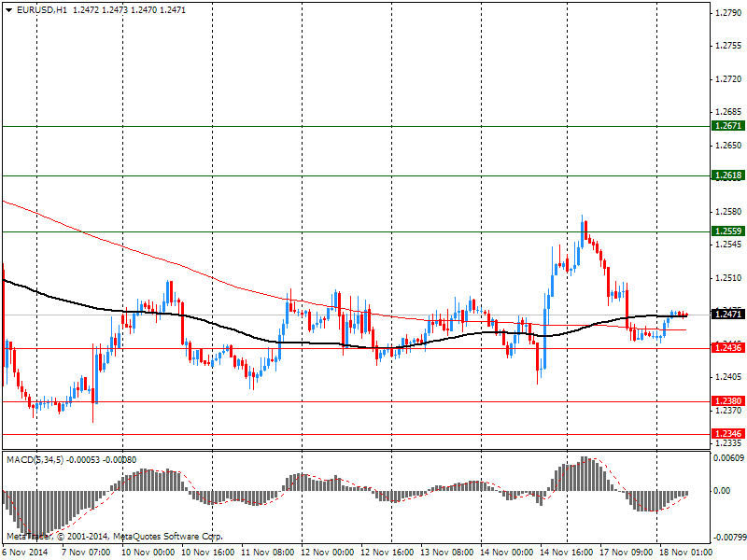Click the 14 Nov 16:00 time label
The image size is (747, 560).
567,552
